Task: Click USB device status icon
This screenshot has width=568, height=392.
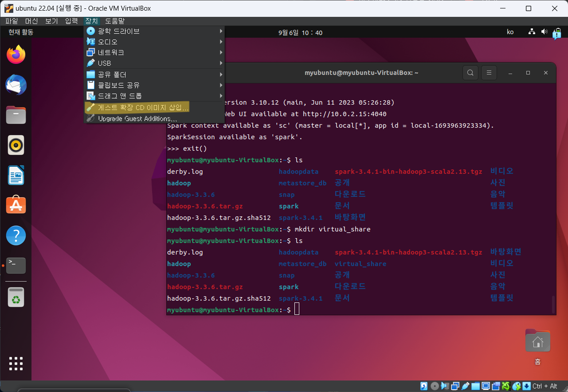Action: 466,386
